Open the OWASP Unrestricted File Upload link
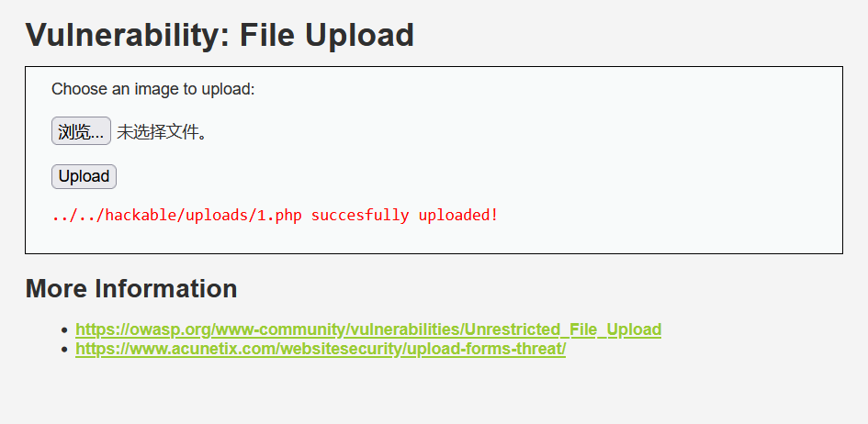 point(368,329)
